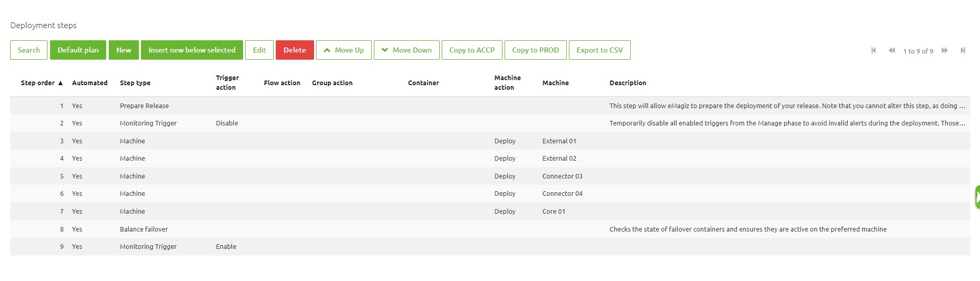Click description 'Checks the state of failover containers'
This screenshot has height=281, width=980.
(x=748, y=229)
